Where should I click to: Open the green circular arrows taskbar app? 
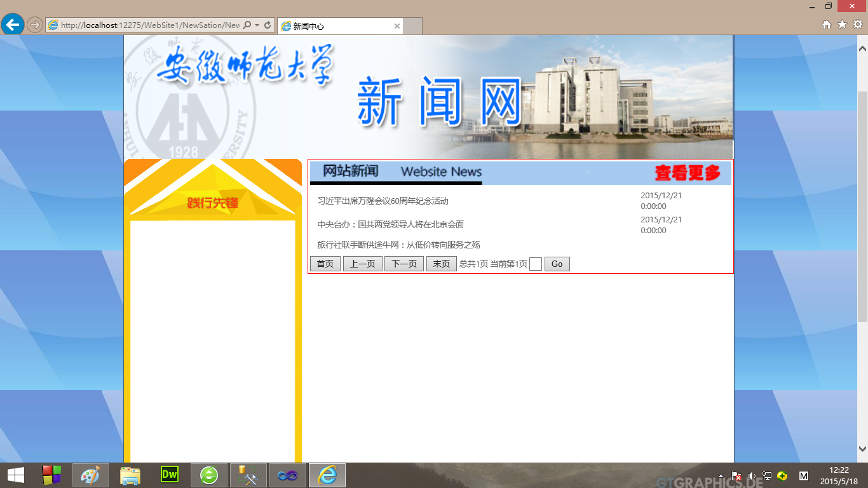(209, 475)
